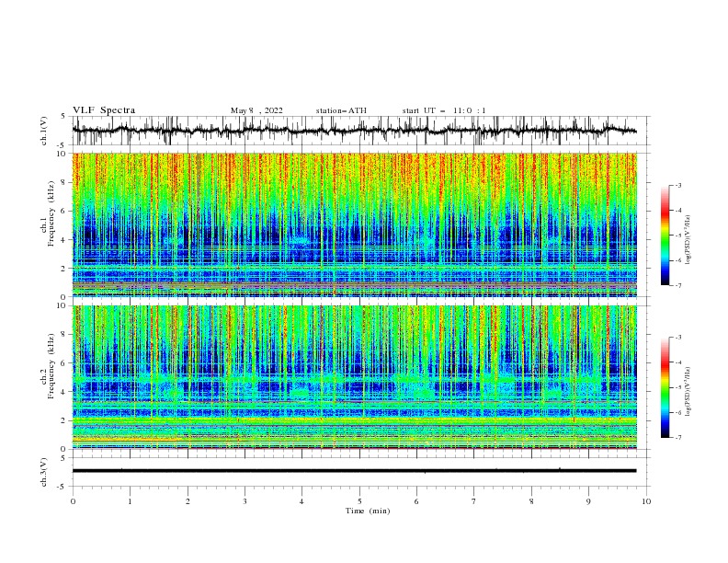Click the ch.3 voltage flat black trace

pos(354,471)
